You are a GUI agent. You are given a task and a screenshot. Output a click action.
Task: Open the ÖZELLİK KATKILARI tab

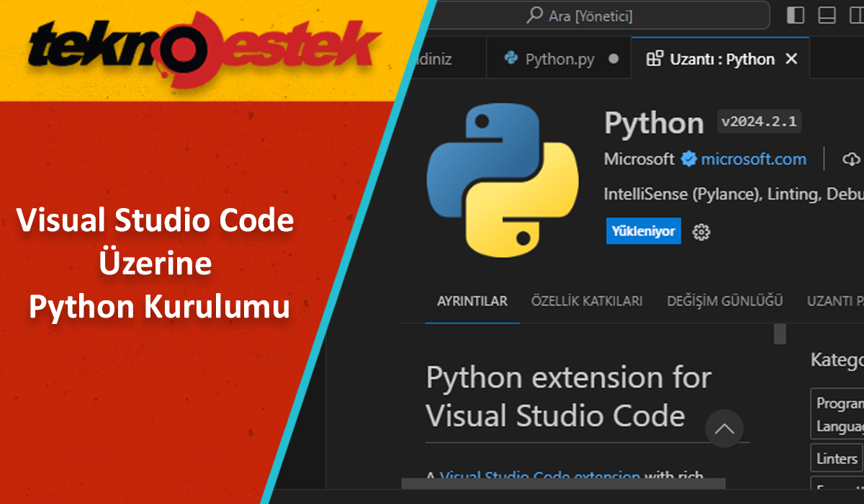(x=587, y=301)
